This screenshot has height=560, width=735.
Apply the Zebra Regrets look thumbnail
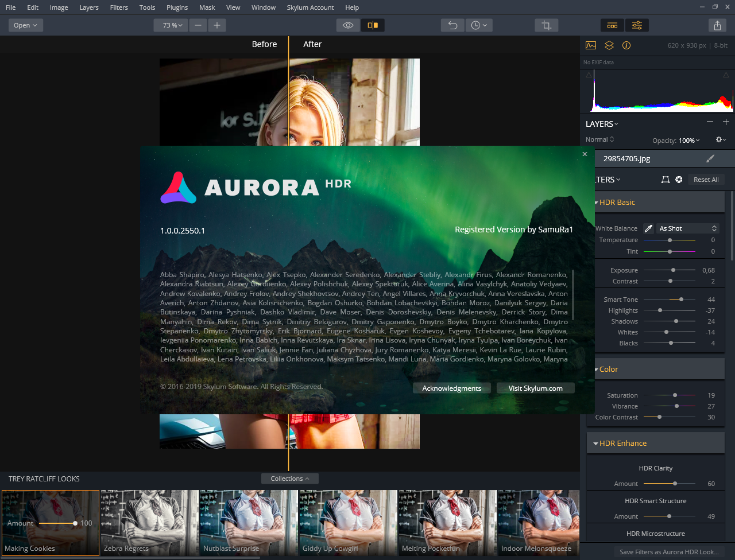pyautogui.click(x=149, y=523)
